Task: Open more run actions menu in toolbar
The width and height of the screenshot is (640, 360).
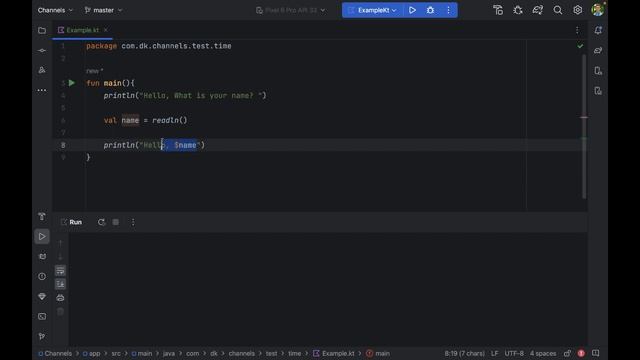Action: [448, 10]
